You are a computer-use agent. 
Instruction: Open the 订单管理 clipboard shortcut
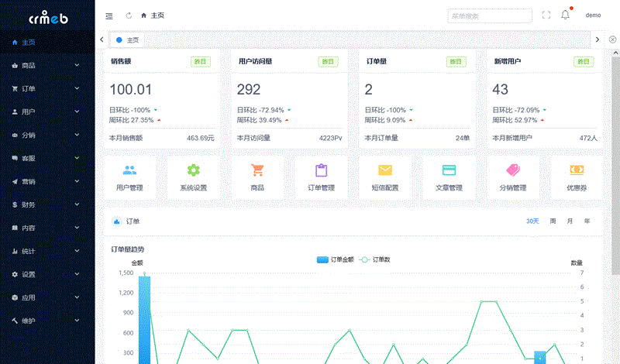tap(321, 171)
